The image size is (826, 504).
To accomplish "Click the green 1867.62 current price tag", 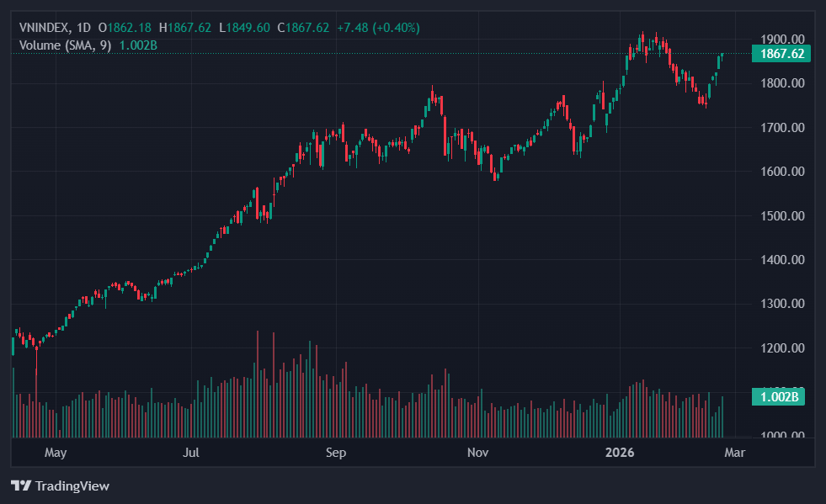I will pos(781,54).
